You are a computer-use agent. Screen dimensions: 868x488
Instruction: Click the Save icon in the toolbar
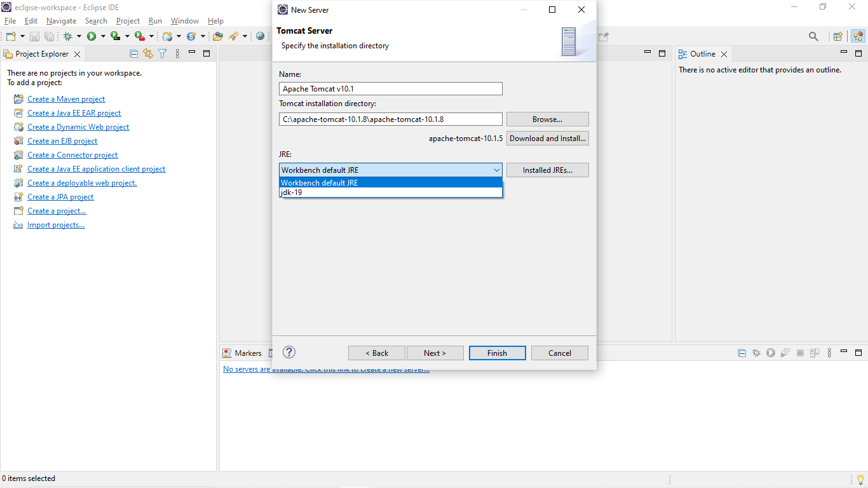pos(34,36)
